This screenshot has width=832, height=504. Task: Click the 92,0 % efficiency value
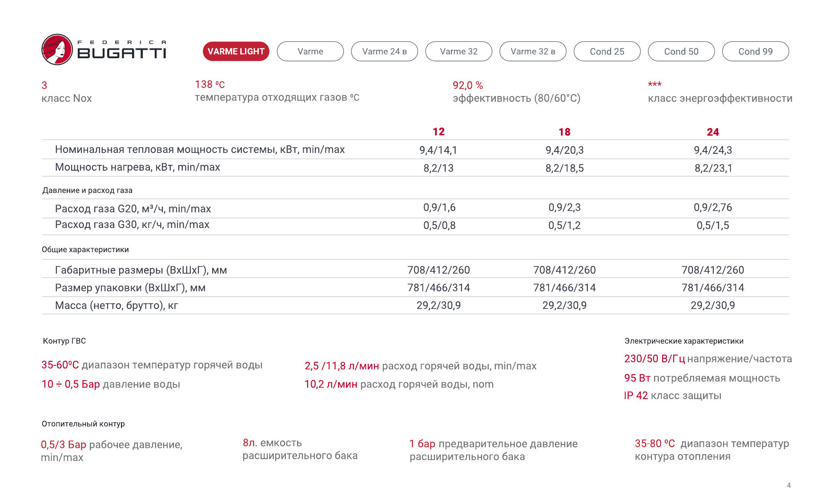pyautogui.click(x=467, y=85)
